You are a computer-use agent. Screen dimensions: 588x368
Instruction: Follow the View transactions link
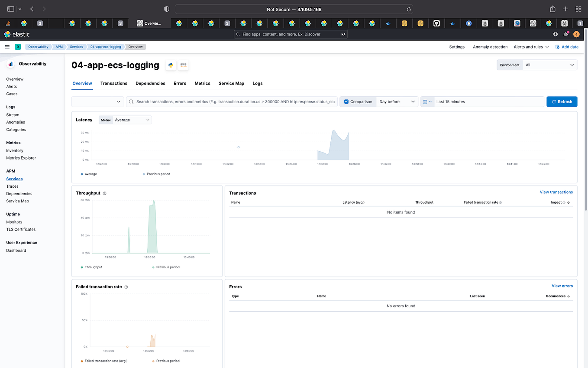pyautogui.click(x=556, y=192)
